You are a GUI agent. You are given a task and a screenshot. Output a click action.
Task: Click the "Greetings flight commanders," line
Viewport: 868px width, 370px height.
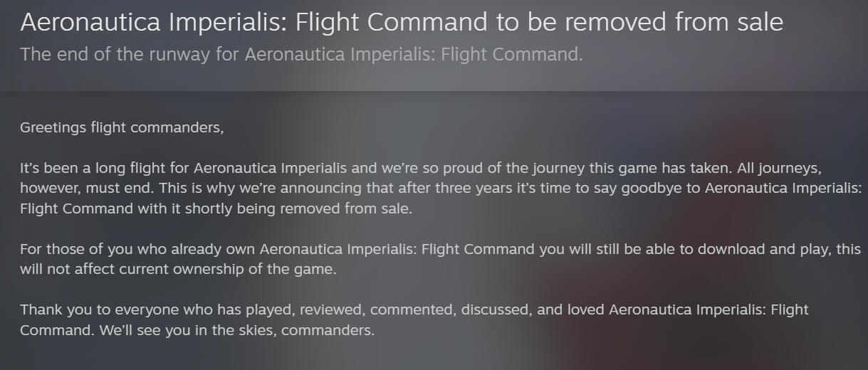(x=122, y=128)
